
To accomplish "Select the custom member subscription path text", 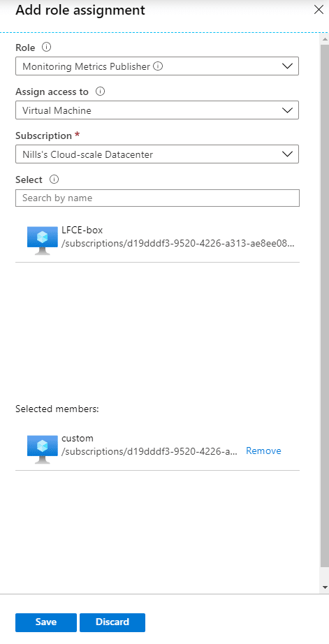I will 149,451.
